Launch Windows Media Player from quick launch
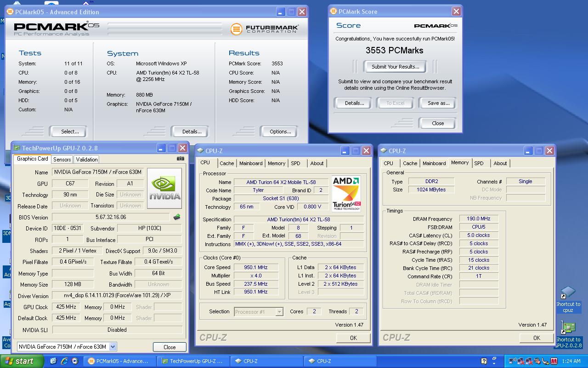 click(75, 361)
